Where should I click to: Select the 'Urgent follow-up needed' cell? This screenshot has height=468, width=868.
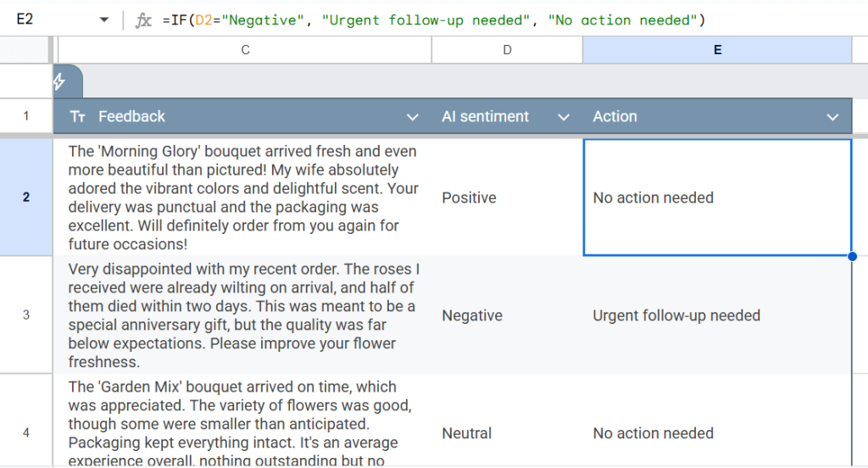717,315
